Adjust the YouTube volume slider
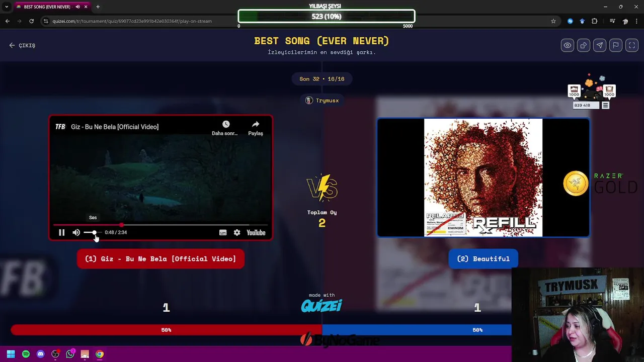The width and height of the screenshot is (644, 362). (x=93, y=232)
